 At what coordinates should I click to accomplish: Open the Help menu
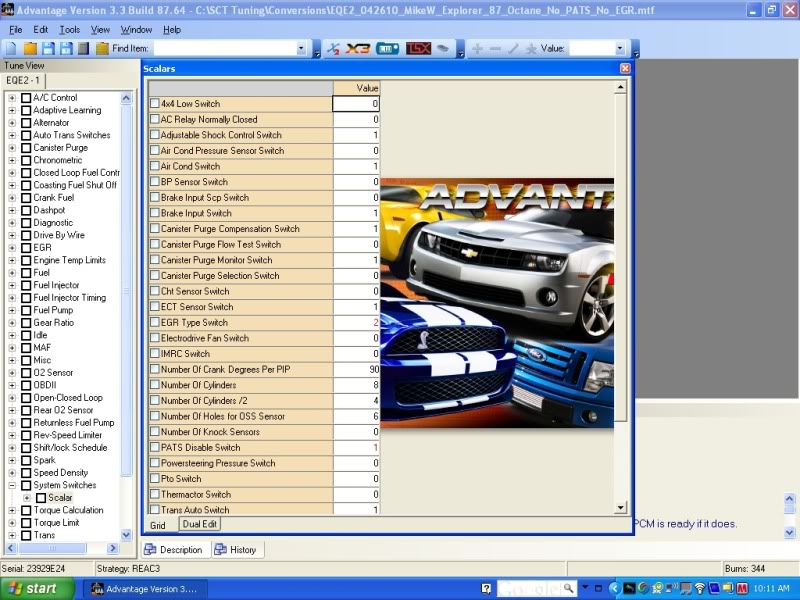172,30
